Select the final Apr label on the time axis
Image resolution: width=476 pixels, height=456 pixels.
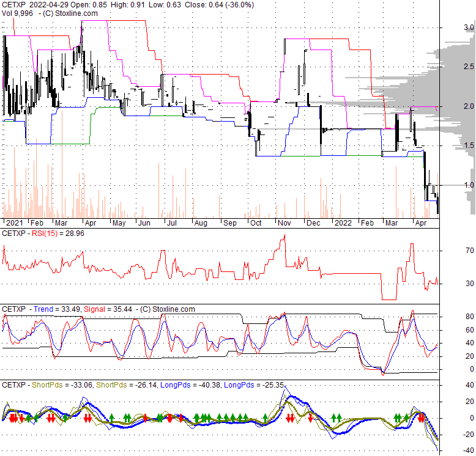[x=421, y=223]
